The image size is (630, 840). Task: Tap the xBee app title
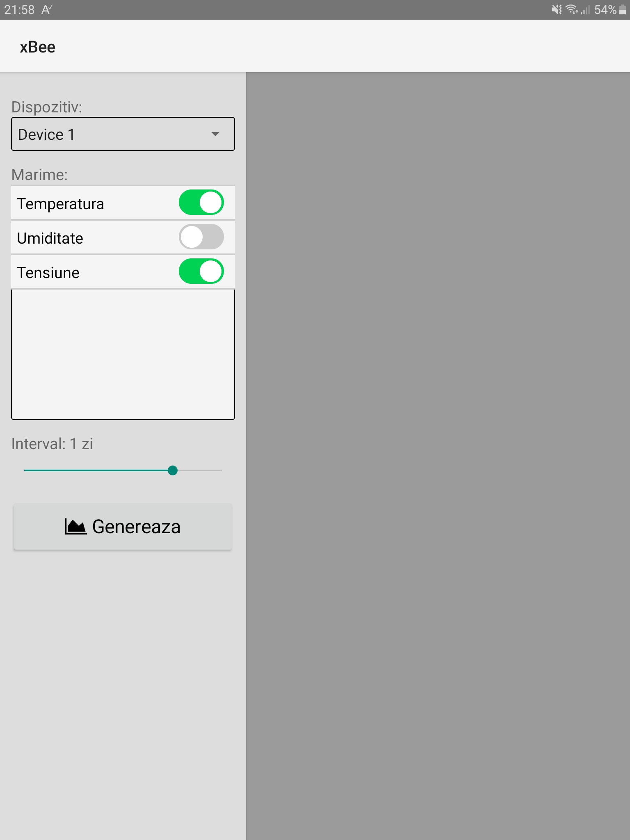(38, 47)
